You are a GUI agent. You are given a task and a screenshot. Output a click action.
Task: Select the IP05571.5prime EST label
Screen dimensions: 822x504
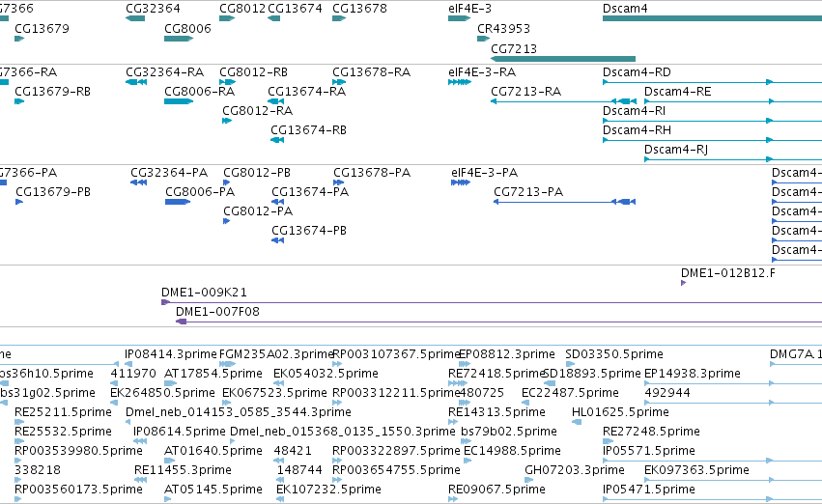(x=649, y=451)
